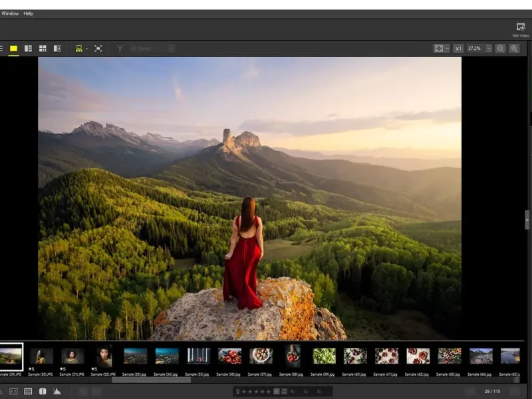Click the 27.2% zoom percentage field
Viewport: 532px width, 399px height.
tap(476, 49)
